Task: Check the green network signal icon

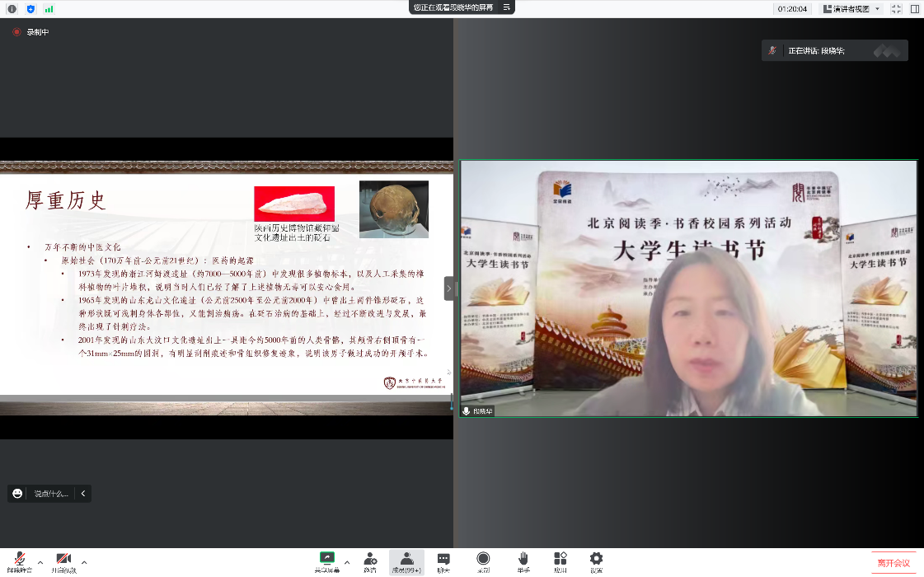Action: [x=49, y=9]
